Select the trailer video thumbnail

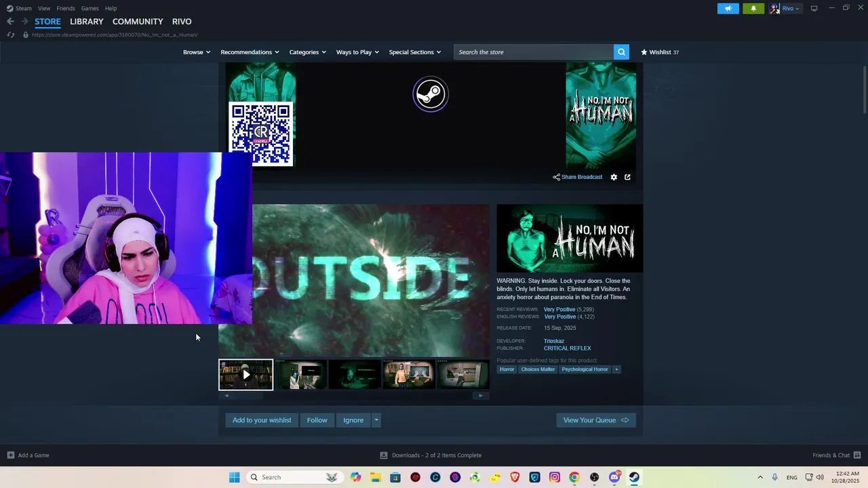click(245, 375)
